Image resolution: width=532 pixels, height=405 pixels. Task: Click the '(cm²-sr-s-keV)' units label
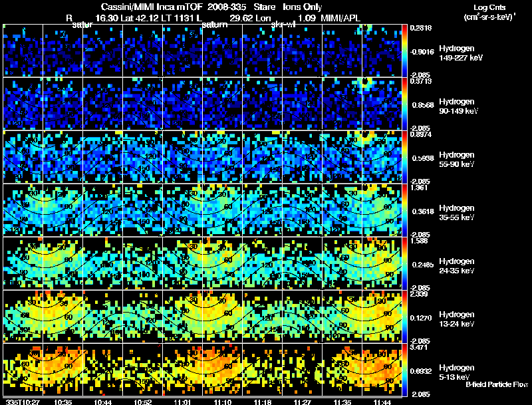point(489,17)
